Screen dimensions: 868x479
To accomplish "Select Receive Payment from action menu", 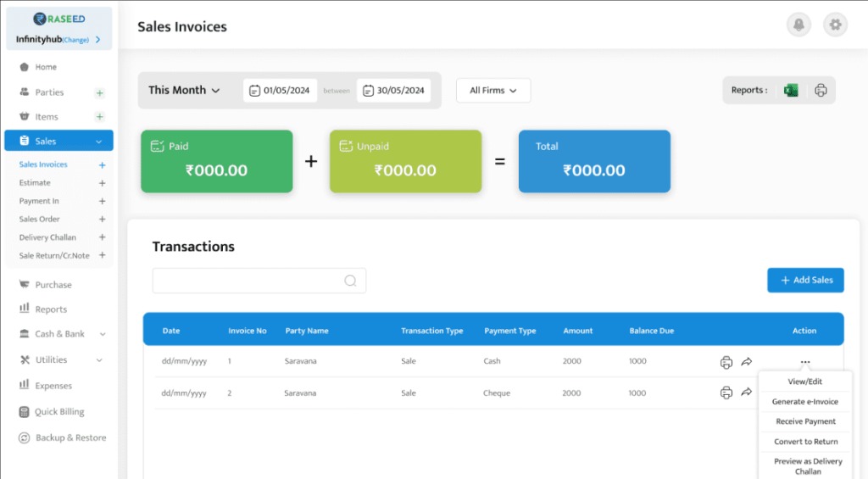I will pos(805,421).
